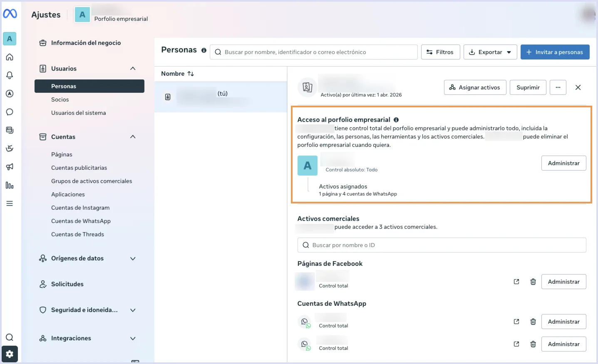Screen dimensions: 598x364
Task: Delete the first WhatsApp account via trash icon
Action: (533, 322)
